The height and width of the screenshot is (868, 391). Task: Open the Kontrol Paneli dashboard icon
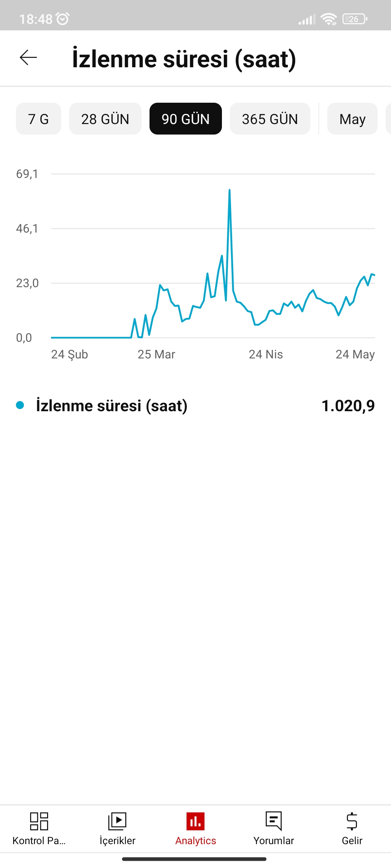(x=39, y=821)
